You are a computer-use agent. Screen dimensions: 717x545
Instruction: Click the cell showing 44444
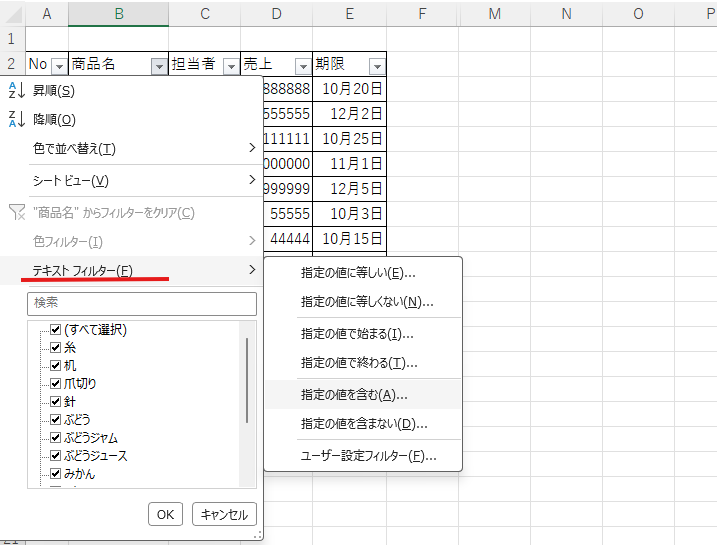click(288, 239)
